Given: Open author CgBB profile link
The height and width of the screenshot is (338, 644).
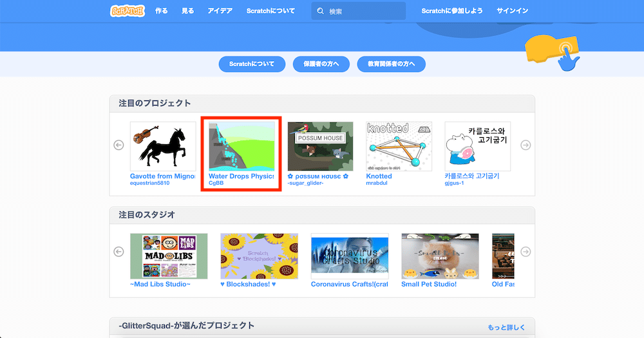Looking at the screenshot, I should point(216,183).
